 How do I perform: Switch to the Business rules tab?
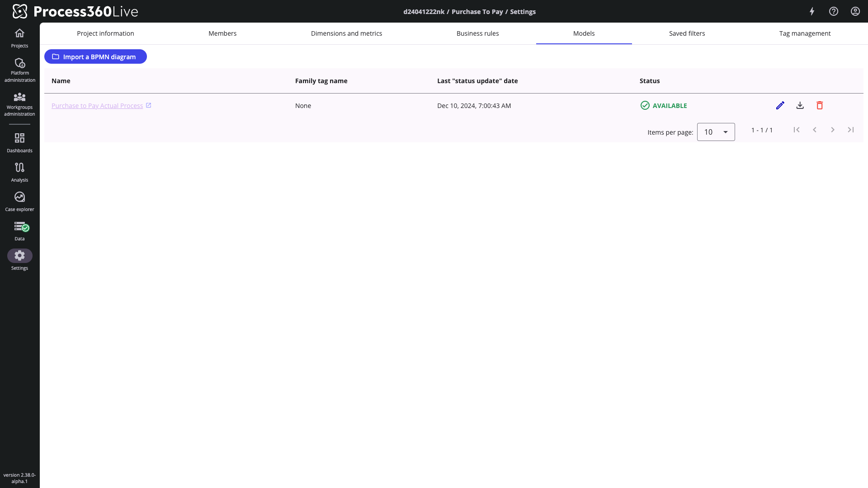(477, 33)
